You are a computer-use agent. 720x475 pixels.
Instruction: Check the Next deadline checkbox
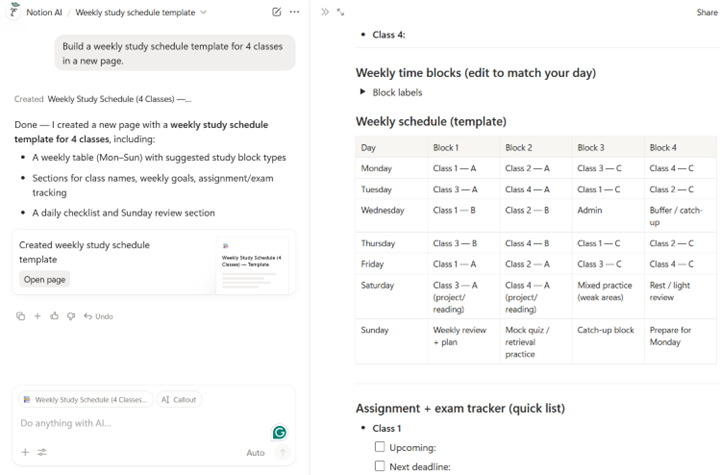point(380,466)
